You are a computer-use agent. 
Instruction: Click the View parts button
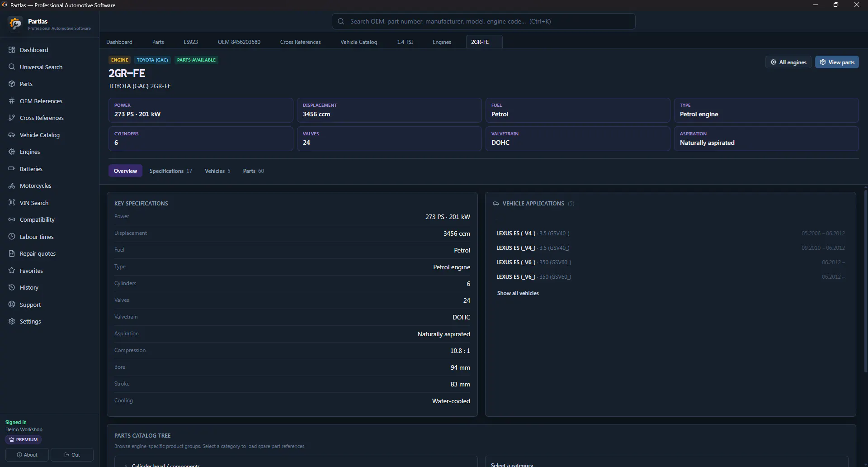point(837,62)
